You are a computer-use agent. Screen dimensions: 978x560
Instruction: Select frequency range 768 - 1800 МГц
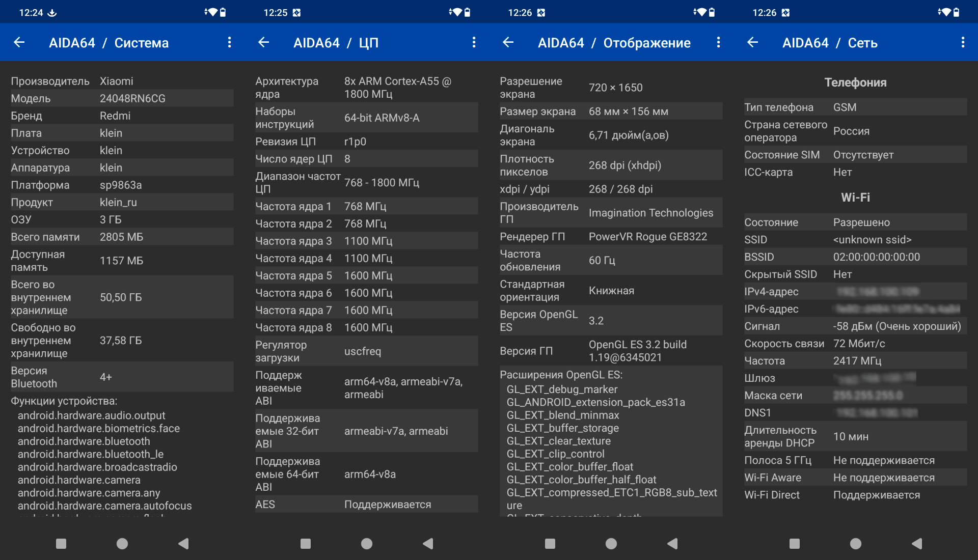[382, 183]
